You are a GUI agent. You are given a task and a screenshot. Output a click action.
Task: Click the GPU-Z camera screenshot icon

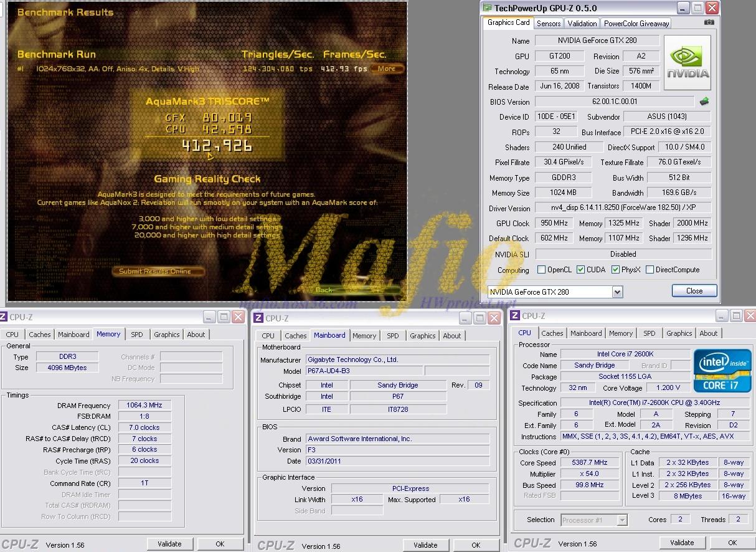(x=709, y=22)
